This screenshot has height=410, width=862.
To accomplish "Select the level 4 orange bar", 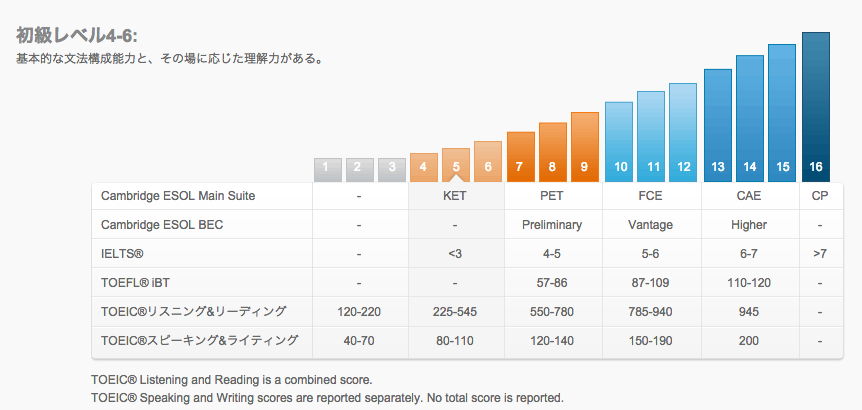I will click(x=423, y=168).
